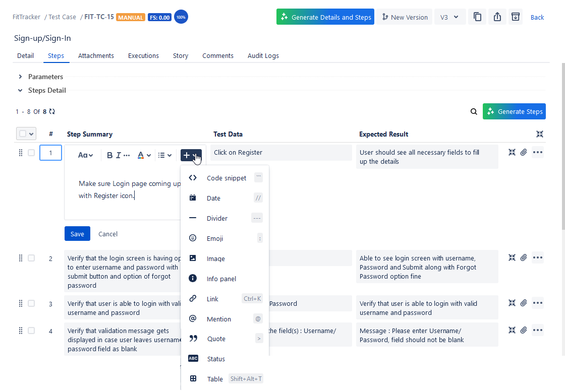Click the Generate Details and Steps button
This screenshot has height=392, width=565.
tap(325, 17)
